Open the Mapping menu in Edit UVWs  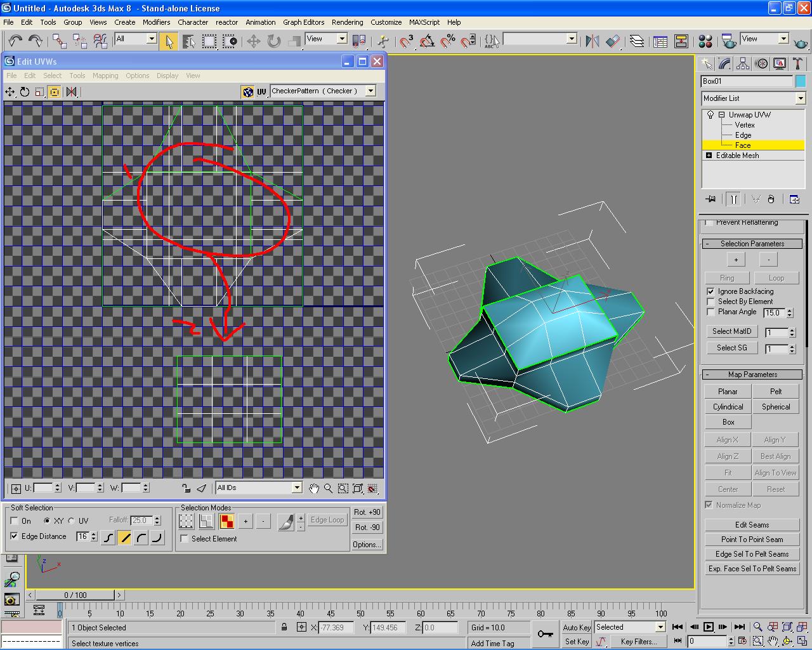point(105,76)
